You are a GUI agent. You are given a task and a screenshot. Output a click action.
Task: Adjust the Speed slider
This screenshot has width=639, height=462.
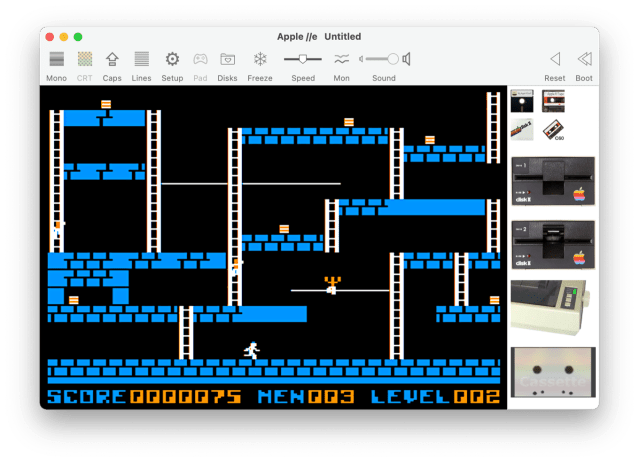tap(302, 59)
